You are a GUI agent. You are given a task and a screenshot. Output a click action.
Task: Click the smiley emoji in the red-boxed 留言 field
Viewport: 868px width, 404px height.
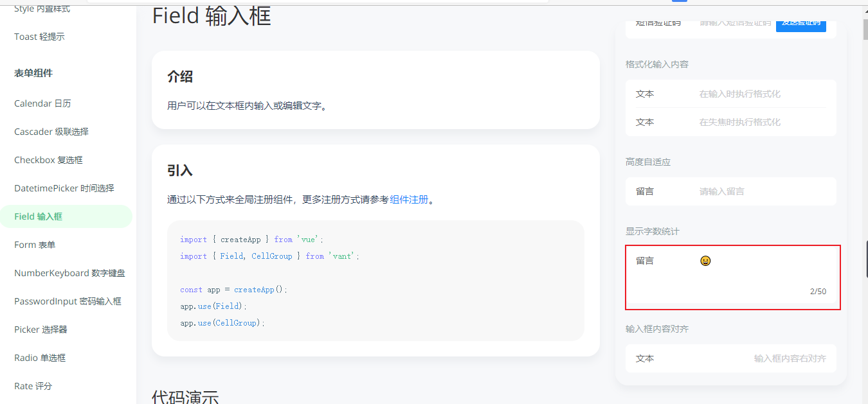705,260
